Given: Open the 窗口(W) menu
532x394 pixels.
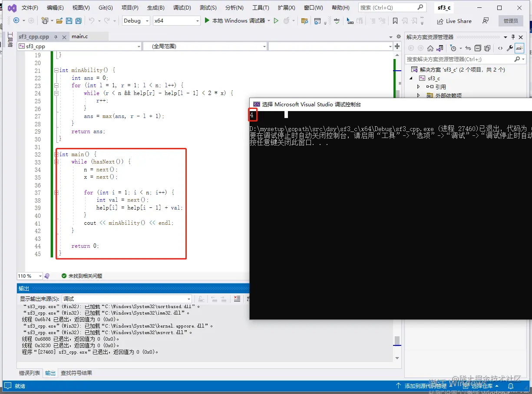Looking at the screenshot, I should 313,8.
